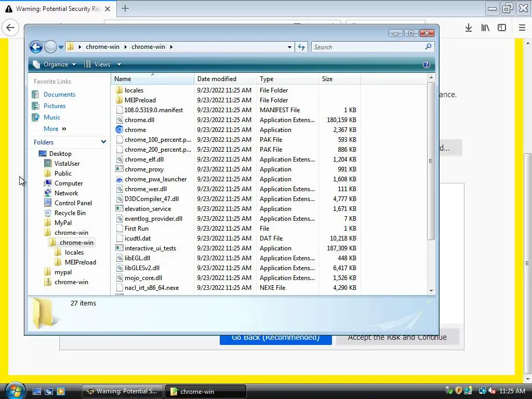Image resolution: width=532 pixels, height=399 pixels.
Task: Click Go Back (Recommended) in browser
Action: coord(275,340)
